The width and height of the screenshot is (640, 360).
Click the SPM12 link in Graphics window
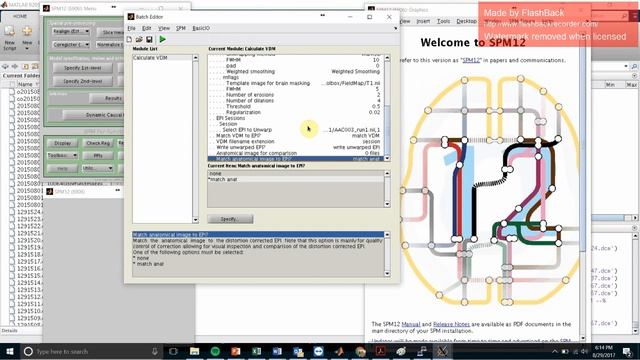click(x=471, y=60)
